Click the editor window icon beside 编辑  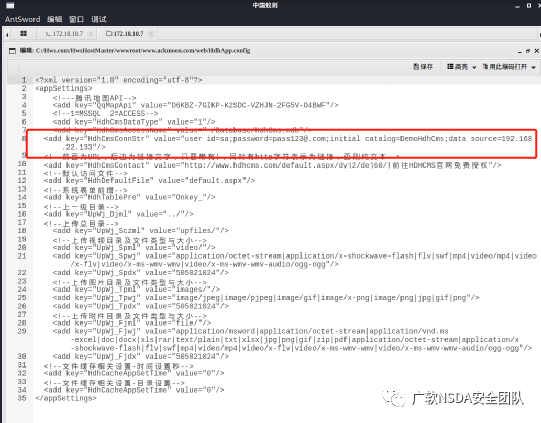pyautogui.click(x=12, y=51)
